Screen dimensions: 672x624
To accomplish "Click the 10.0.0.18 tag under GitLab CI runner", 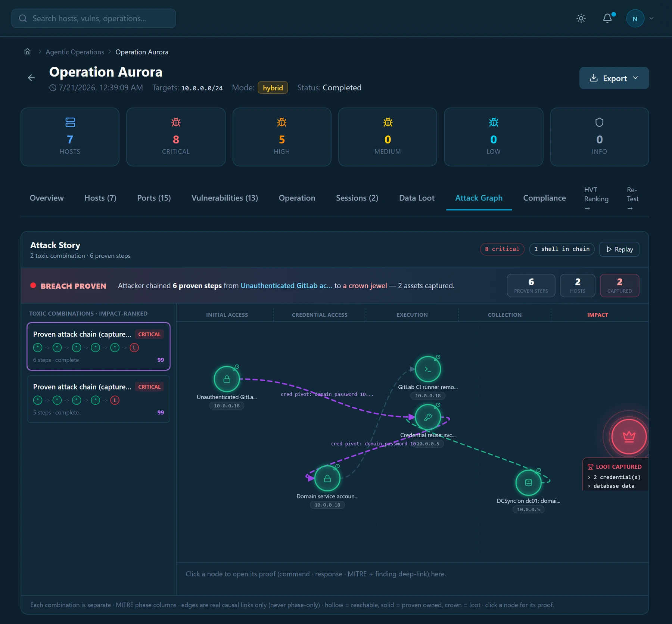I will coord(428,396).
